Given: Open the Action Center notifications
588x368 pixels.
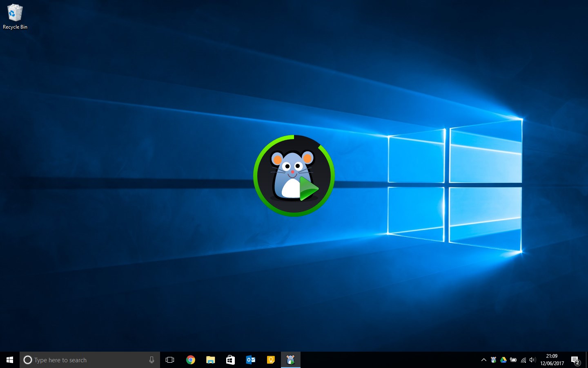Looking at the screenshot, I should point(575,360).
